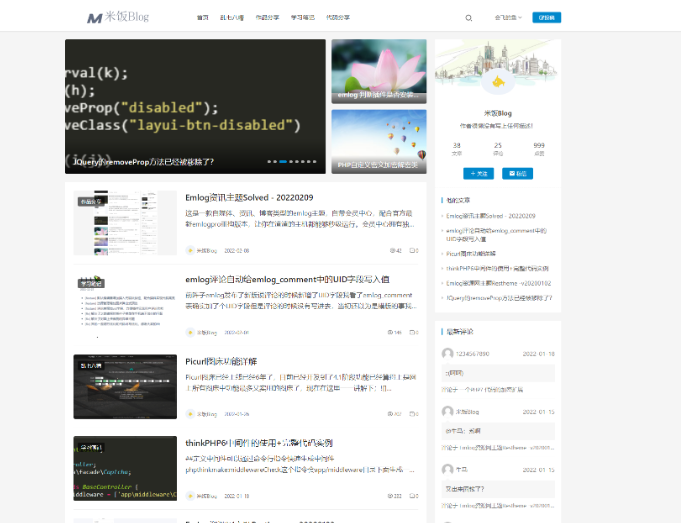This screenshot has height=523, width=681.
Task: Go to 首页 in the navigation
Action: coord(202,18)
